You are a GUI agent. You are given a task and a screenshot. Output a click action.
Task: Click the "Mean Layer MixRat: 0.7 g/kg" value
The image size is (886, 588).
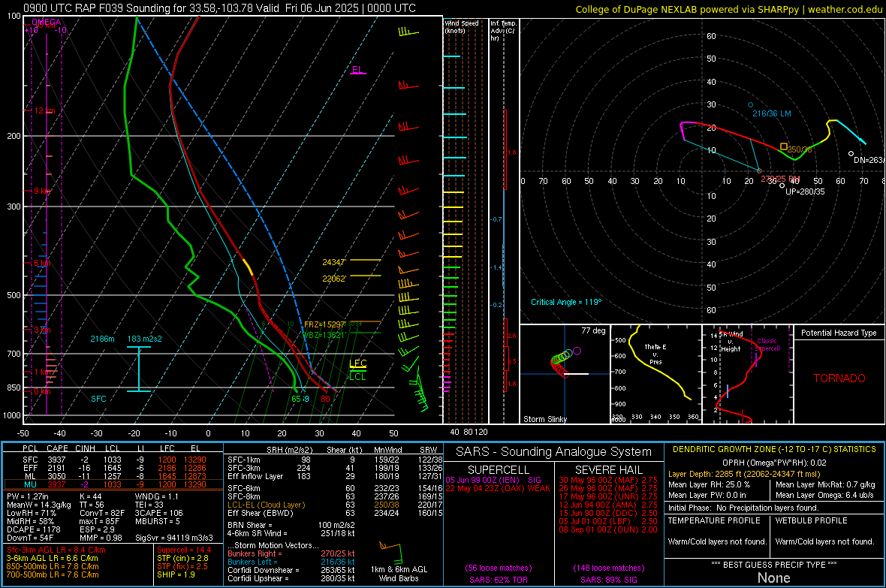pyautogui.click(x=825, y=484)
